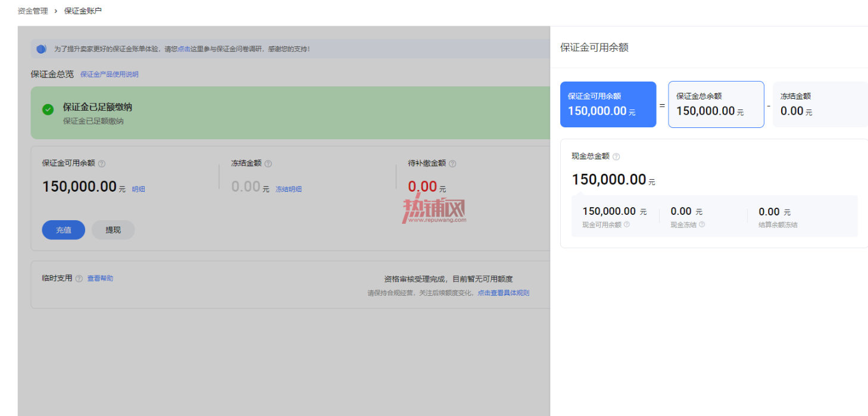Click help icon next to 现金冻结

tap(702, 224)
